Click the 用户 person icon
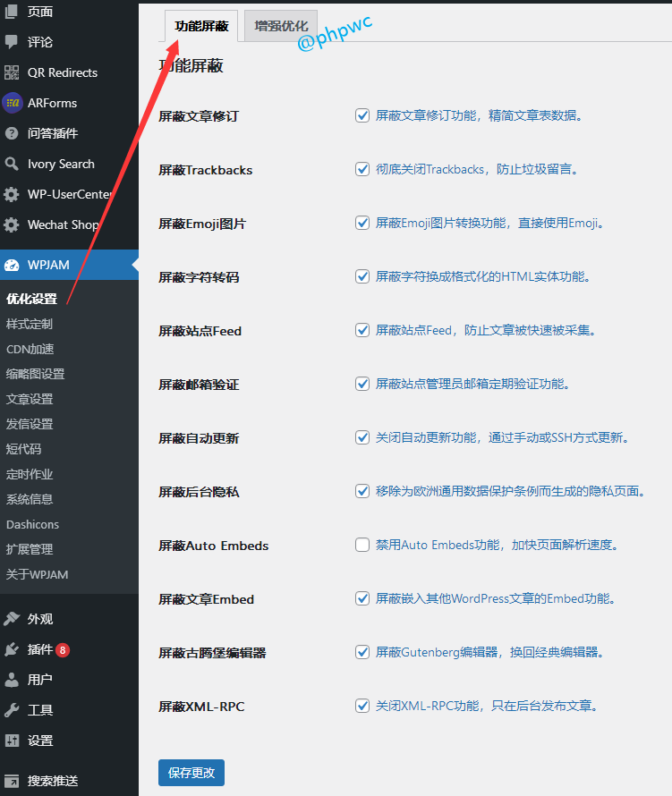672x796 pixels. coord(11,680)
